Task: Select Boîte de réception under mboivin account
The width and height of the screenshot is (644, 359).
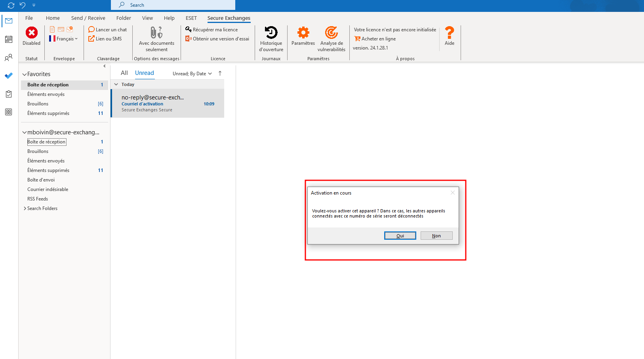Action: 65,142
